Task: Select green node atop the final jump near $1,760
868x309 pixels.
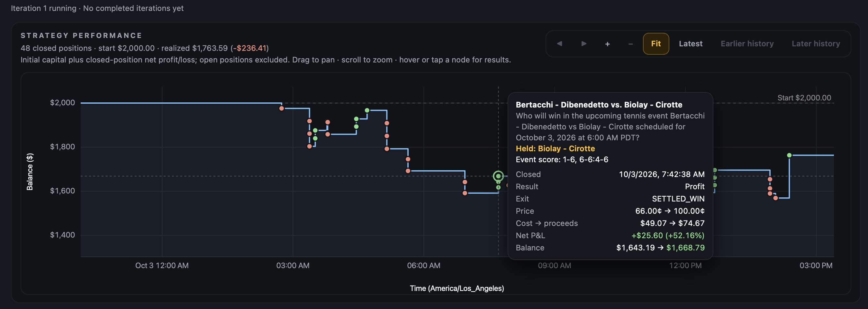Action: (789, 155)
